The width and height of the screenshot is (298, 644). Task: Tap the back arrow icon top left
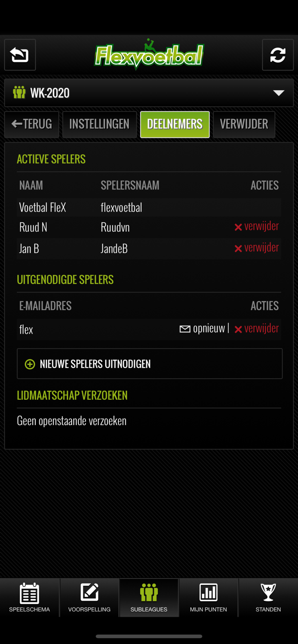tap(19, 55)
